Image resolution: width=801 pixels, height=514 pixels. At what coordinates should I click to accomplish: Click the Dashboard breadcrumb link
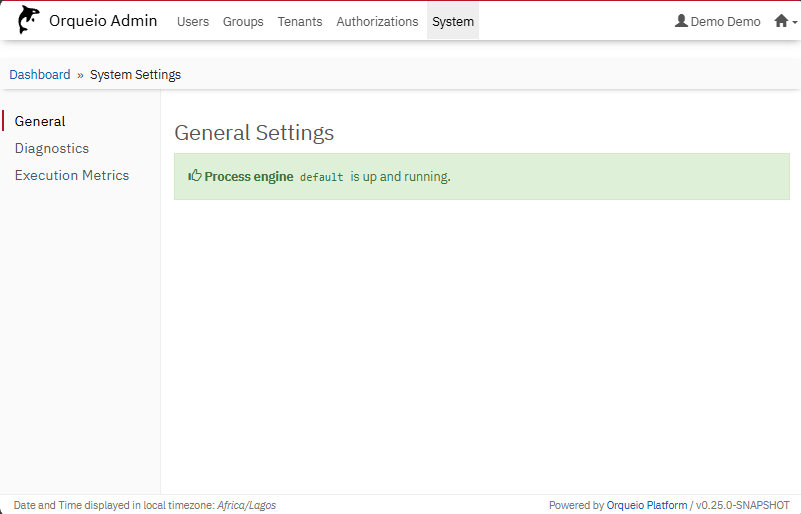pos(40,75)
